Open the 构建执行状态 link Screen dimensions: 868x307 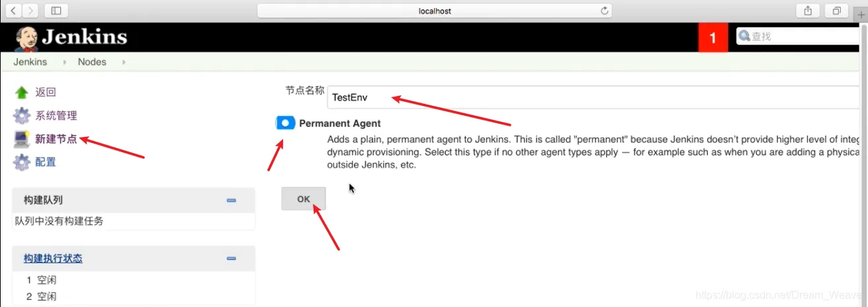(53, 259)
